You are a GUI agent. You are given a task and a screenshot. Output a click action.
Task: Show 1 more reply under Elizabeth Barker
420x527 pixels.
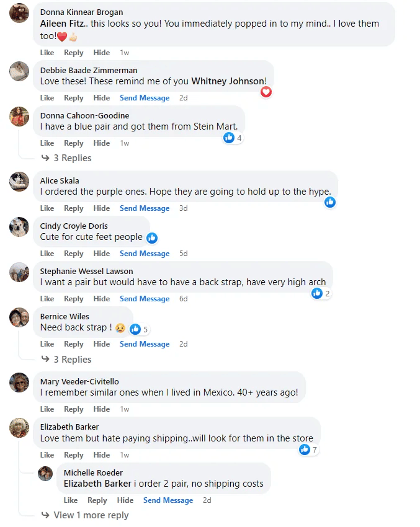(x=91, y=515)
